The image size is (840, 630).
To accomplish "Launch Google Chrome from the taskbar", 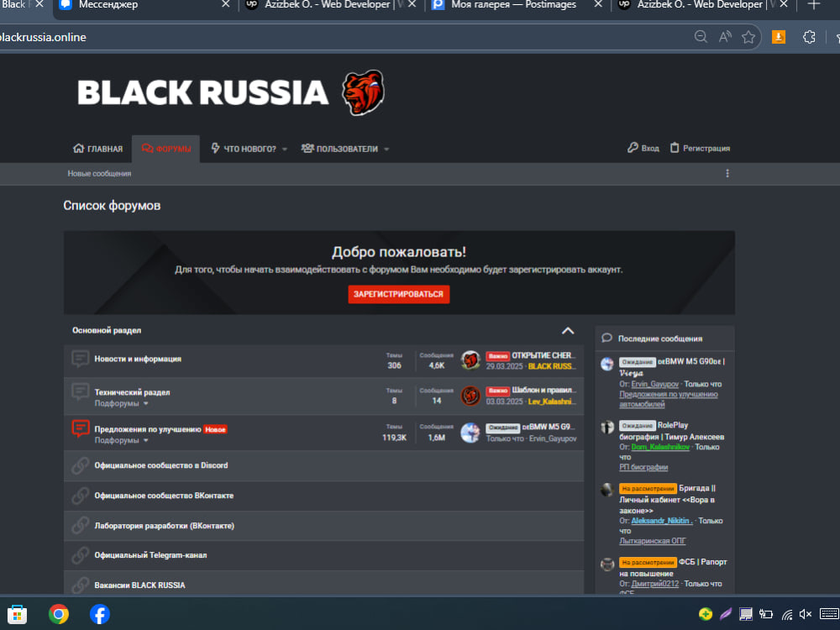I will [x=59, y=614].
